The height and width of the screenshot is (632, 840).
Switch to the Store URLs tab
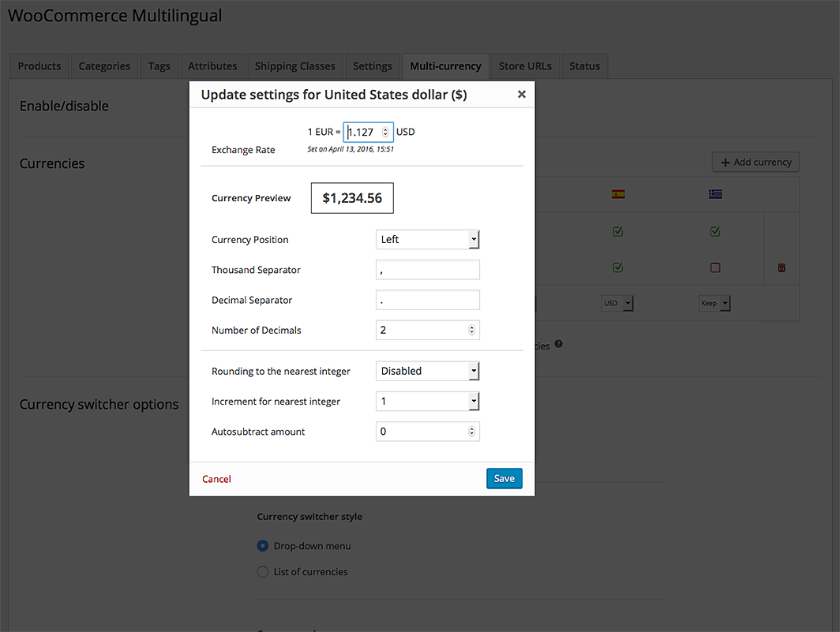pyautogui.click(x=525, y=66)
